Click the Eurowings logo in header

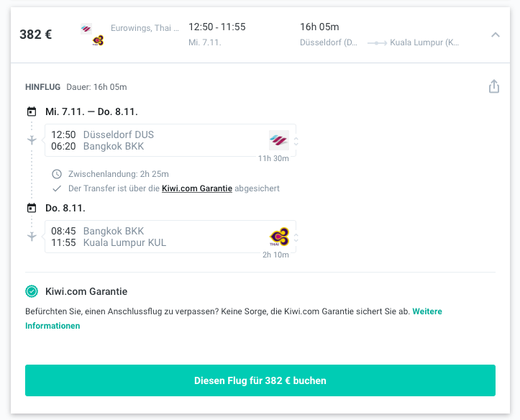(86, 29)
